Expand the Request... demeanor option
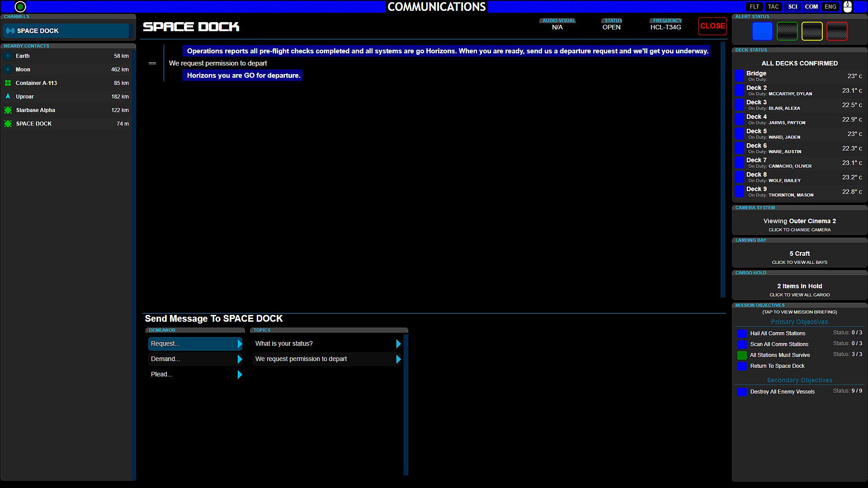 (x=240, y=344)
